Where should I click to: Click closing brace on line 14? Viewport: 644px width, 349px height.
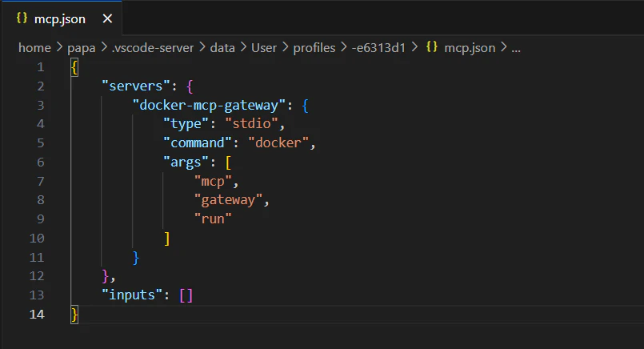pyautogui.click(x=74, y=315)
